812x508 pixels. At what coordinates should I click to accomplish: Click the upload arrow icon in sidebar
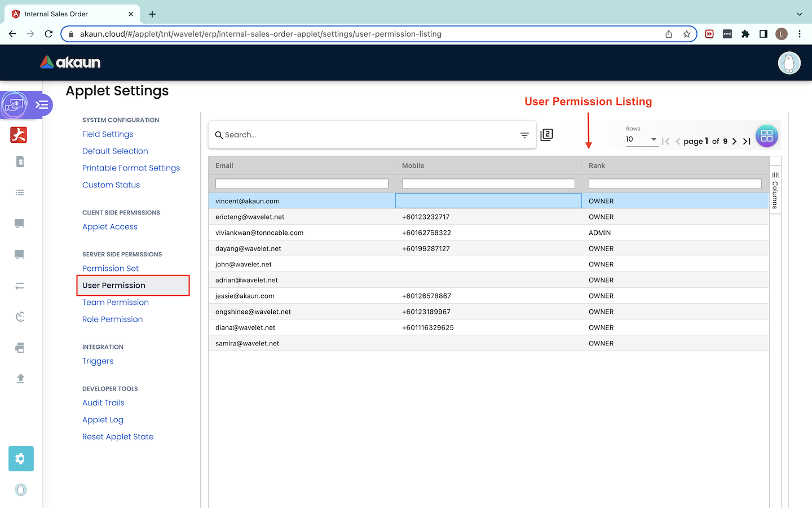click(x=20, y=378)
